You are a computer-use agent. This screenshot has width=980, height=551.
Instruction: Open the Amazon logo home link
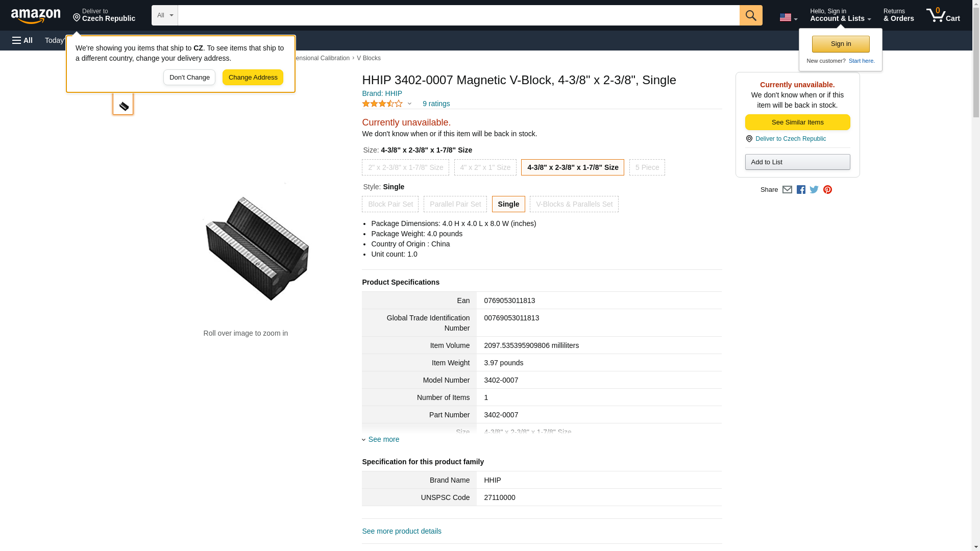click(x=36, y=16)
